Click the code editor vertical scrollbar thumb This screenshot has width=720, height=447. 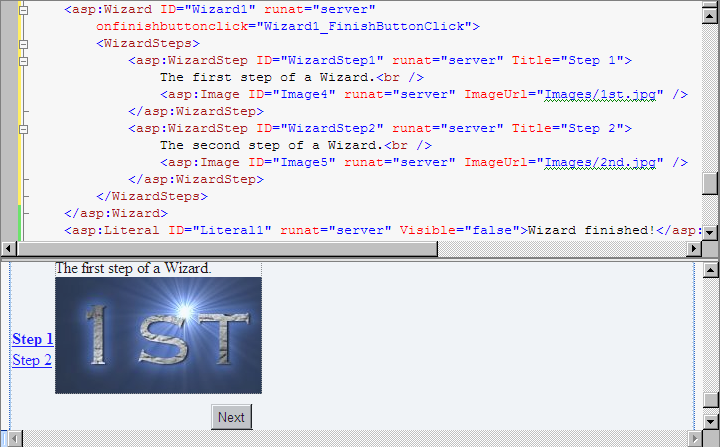coord(710,183)
